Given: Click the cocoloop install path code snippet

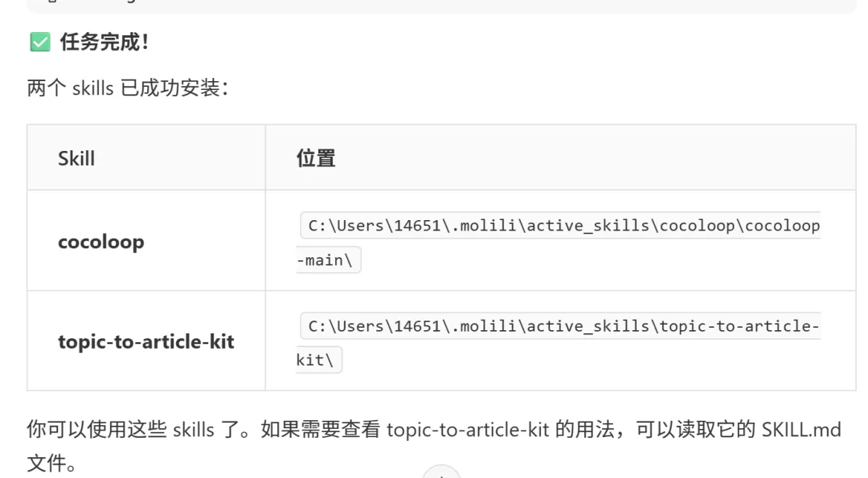Looking at the screenshot, I should click(x=563, y=226).
